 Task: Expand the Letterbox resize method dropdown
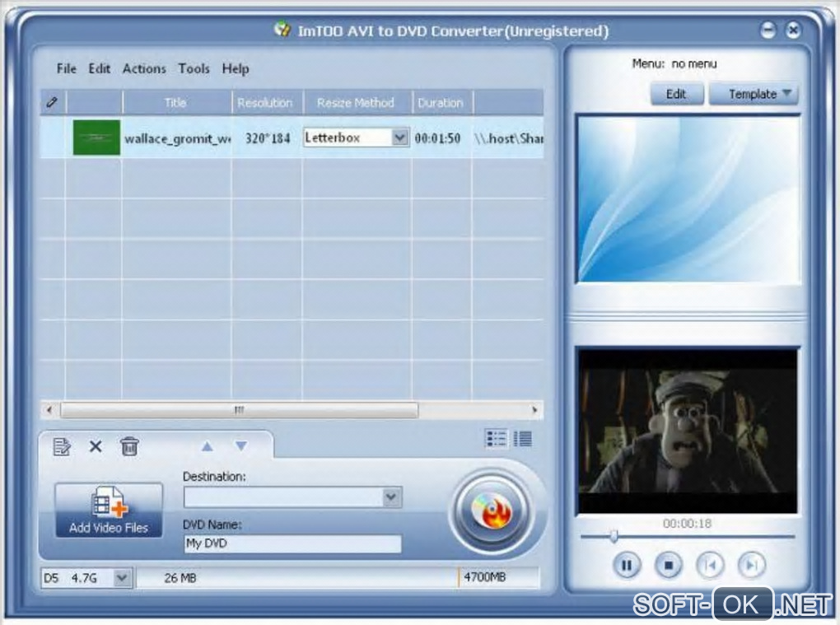click(399, 138)
